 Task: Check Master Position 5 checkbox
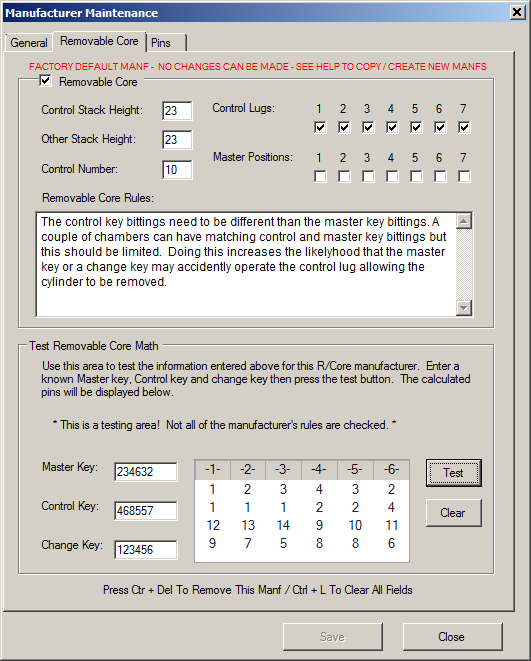click(416, 176)
